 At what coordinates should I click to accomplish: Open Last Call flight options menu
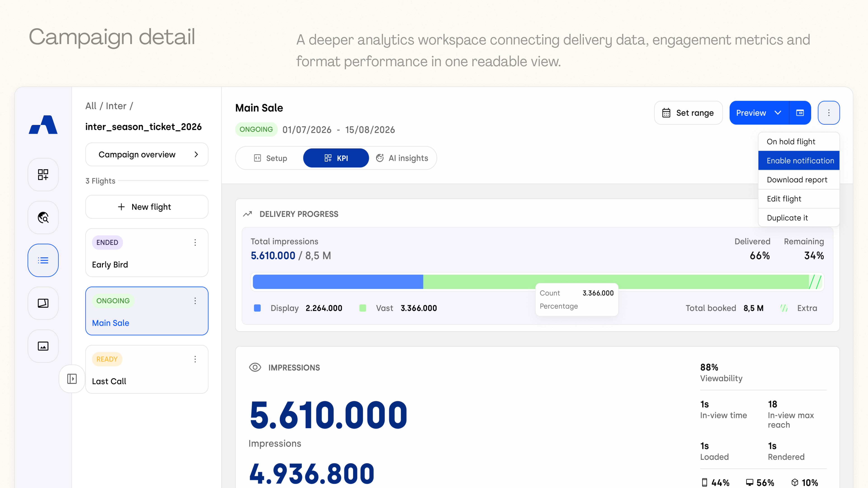point(195,359)
